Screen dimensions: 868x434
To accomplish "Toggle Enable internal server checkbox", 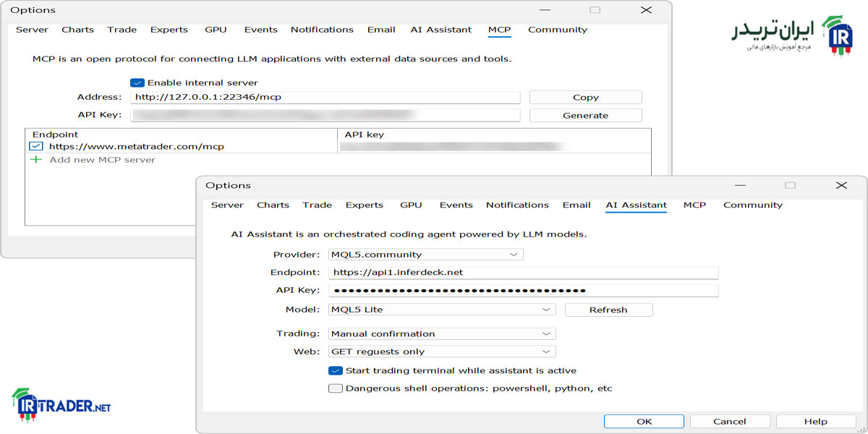I will (x=137, y=82).
